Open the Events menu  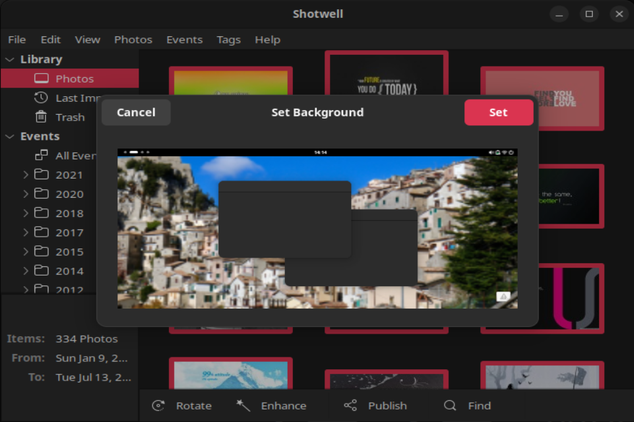click(184, 40)
